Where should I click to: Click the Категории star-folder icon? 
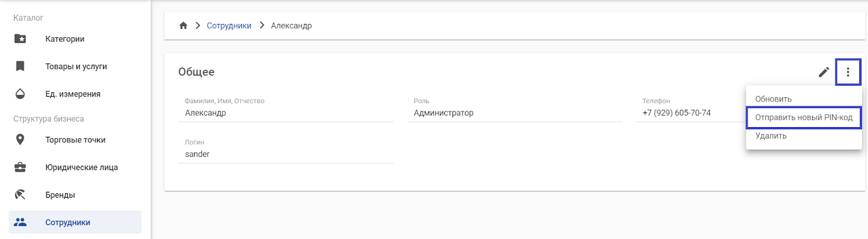coord(20,39)
